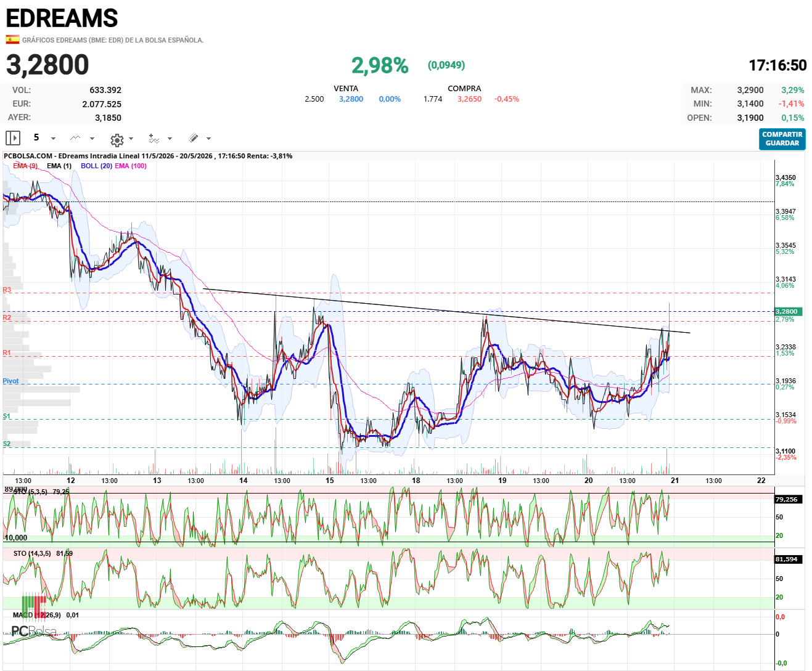
Task: Expand the indicators dropdown arrow
Action: (170, 139)
